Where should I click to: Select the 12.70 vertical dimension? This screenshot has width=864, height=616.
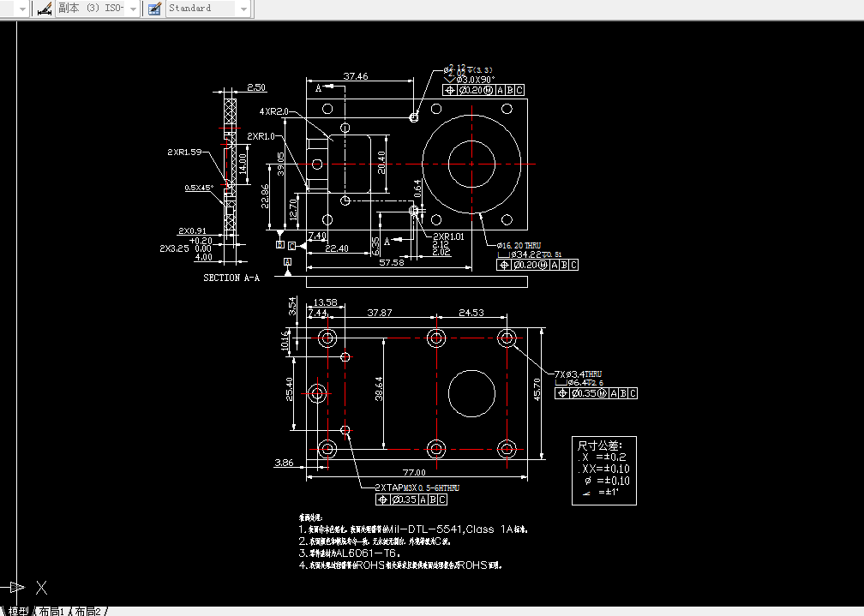(x=292, y=209)
